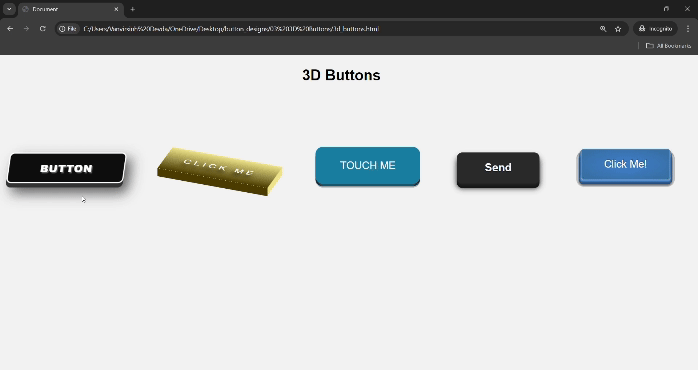The width and height of the screenshot is (698, 370).
Task: Open the zoom magnifier icon in address bar
Action: click(x=603, y=28)
